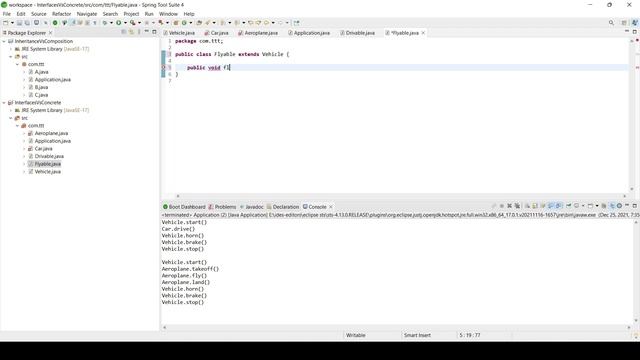
Task: Click Remove Launch icon in Console toolbar
Action: tap(509, 206)
